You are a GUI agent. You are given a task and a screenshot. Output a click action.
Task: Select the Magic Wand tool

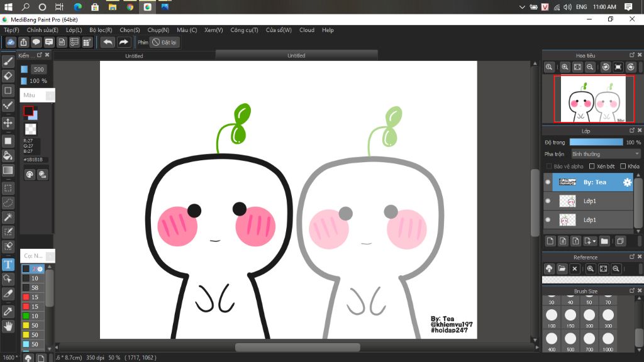tap(8, 217)
